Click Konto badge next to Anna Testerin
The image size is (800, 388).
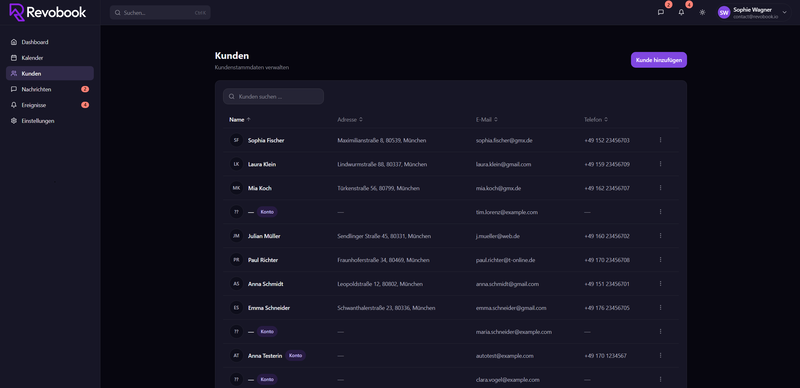point(295,355)
